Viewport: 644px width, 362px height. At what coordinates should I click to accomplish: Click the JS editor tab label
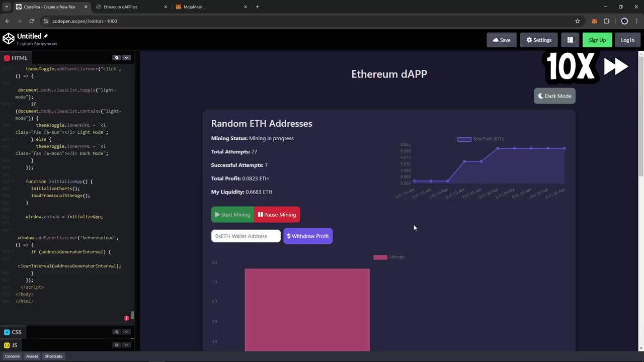[11, 345]
